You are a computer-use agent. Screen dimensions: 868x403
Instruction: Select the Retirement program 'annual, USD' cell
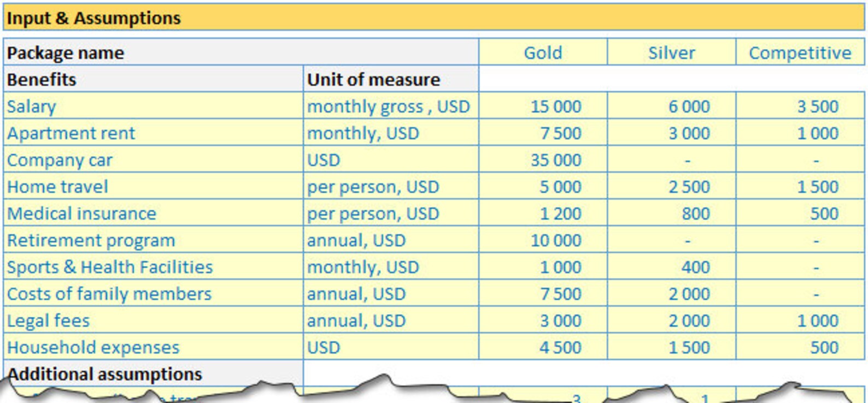coord(391,240)
